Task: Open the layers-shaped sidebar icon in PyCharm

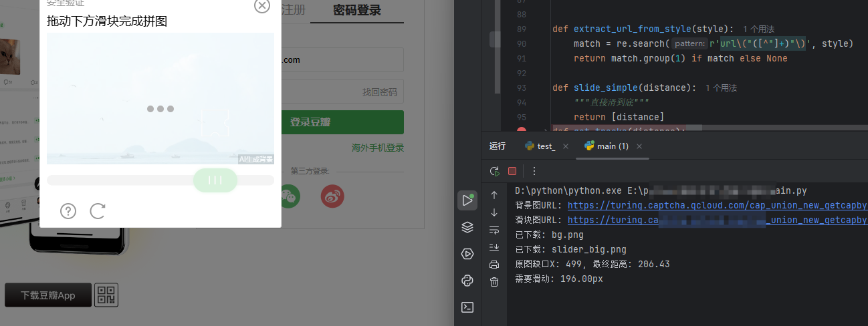Action: [x=467, y=228]
